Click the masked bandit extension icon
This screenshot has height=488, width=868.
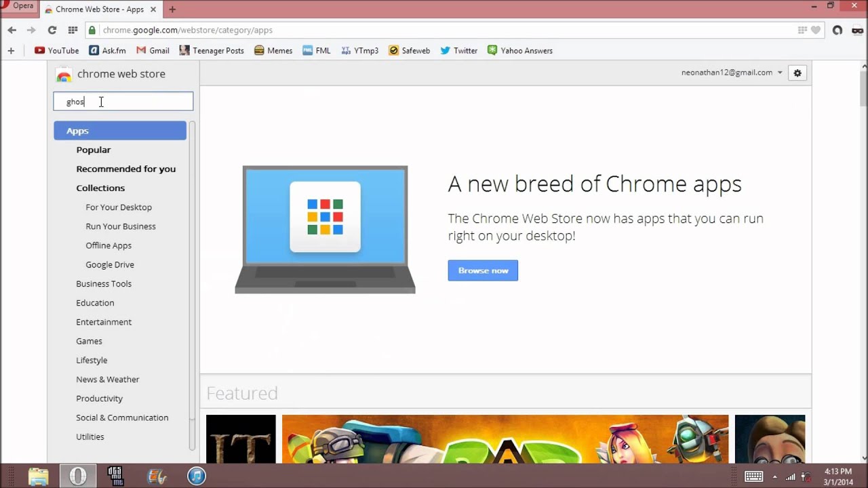point(858,30)
